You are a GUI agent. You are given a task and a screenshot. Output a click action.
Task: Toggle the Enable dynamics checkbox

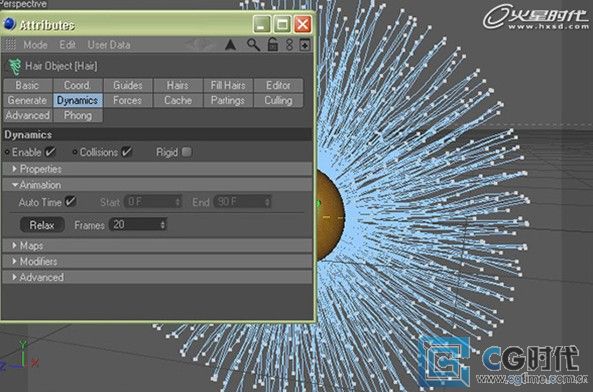click(x=50, y=152)
